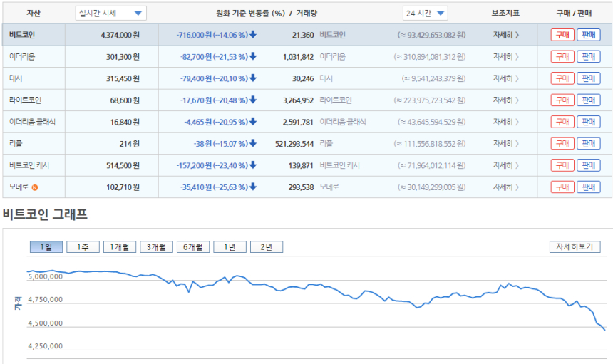The width and height of the screenshot is (613, 364).
Task: Select the 1개월 chart range tab
Action: click(x=120, y=247)
